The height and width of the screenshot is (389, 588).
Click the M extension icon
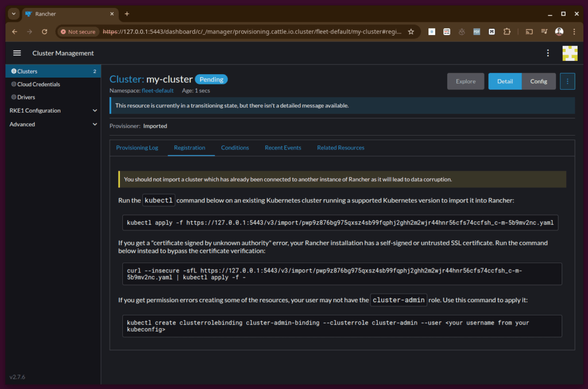tap(492, 32)
